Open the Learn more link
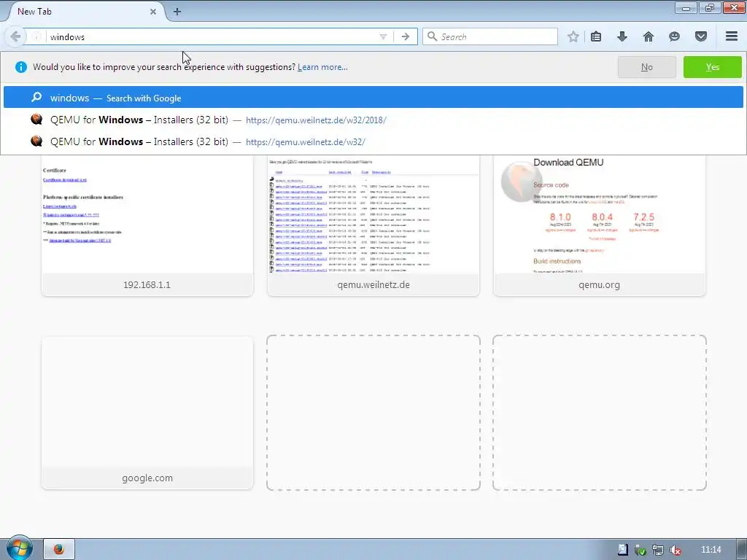Image resolution: width=747 pixels, height=560 pixels. (x=322, y=67)
